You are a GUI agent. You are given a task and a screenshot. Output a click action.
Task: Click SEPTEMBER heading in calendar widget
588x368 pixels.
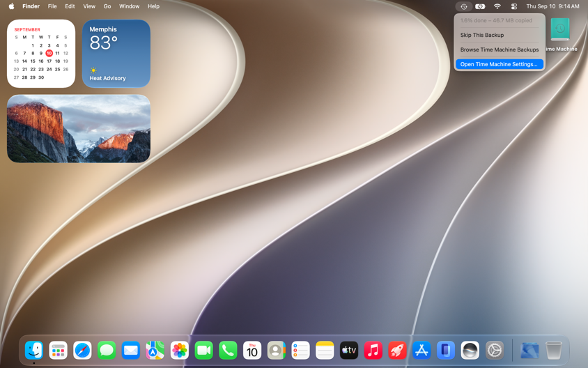pos(27,30)
